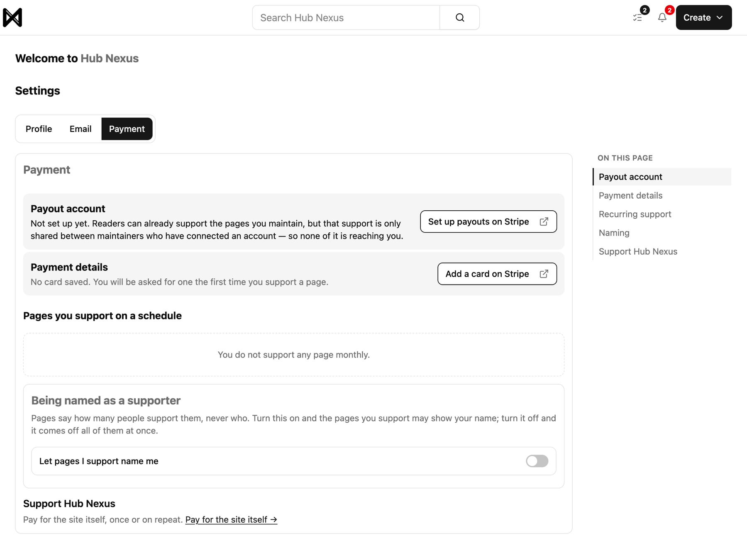Click the 'Support Hub Nexus' section heading
The width and height of the screenshot is (747, 560).
pyautogui.click(x=69, y=504)
